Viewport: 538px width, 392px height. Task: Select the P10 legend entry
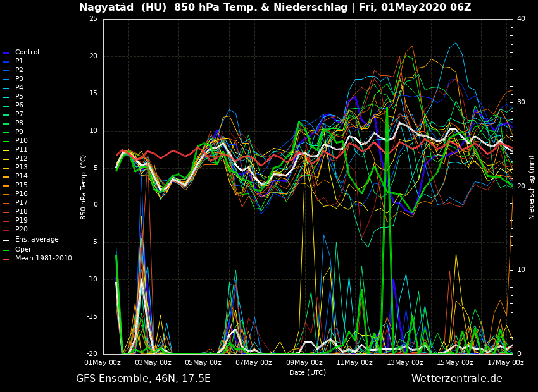(21, 141)
